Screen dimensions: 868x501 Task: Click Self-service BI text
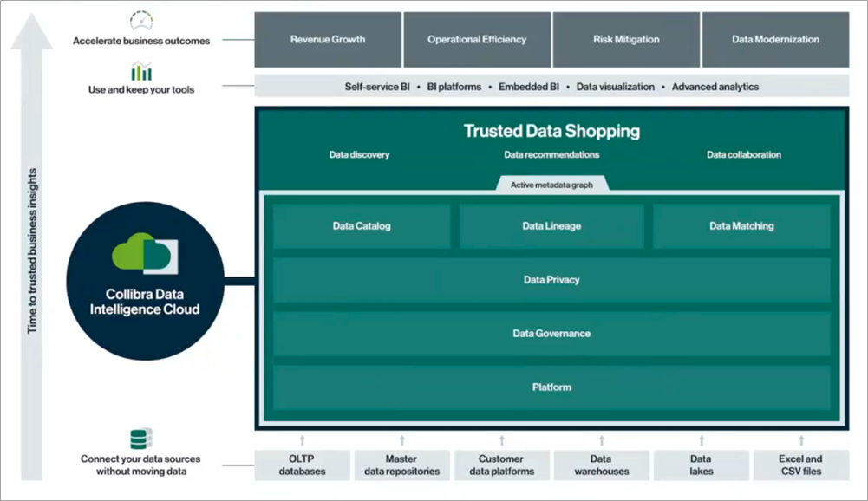coord(377,87)
